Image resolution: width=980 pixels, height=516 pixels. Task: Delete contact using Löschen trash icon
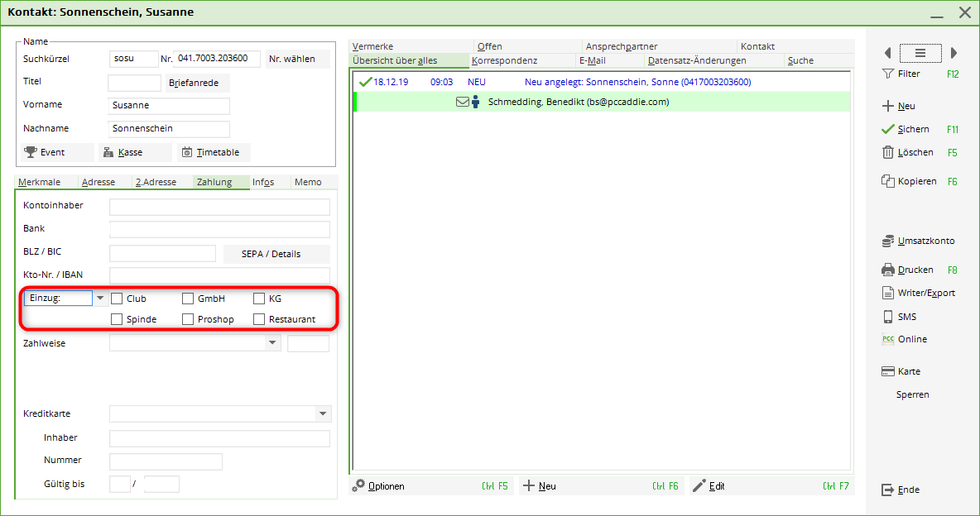(x=888, y=152)
